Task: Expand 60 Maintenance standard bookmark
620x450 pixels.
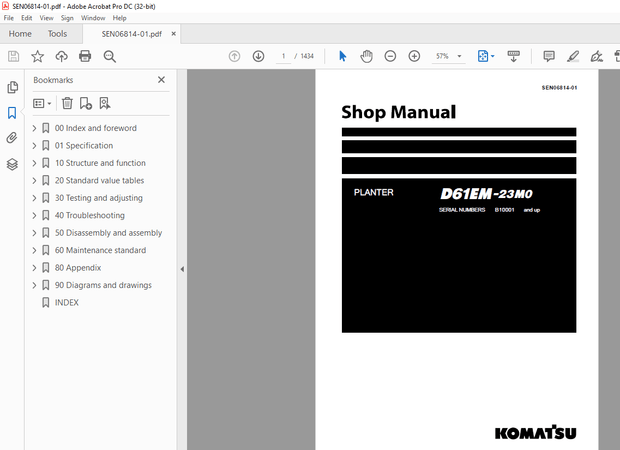Action: pos(34,250)
